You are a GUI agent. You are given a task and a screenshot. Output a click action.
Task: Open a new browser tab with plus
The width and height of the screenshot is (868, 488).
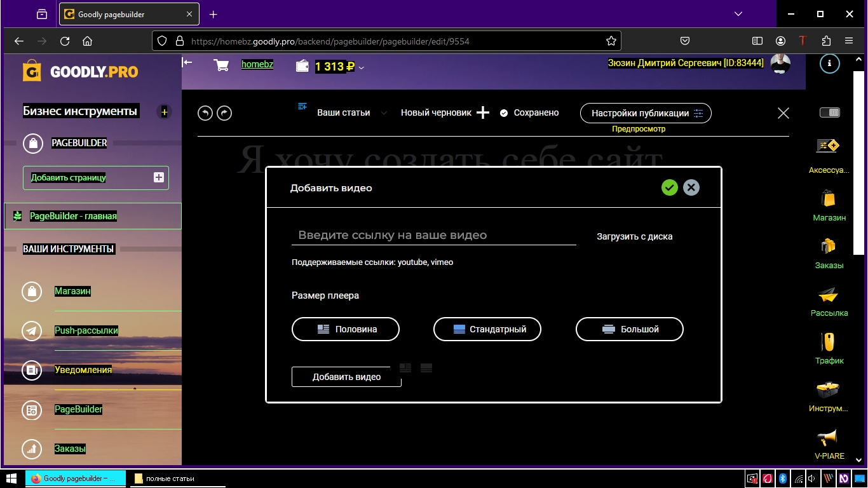point(214,14)
